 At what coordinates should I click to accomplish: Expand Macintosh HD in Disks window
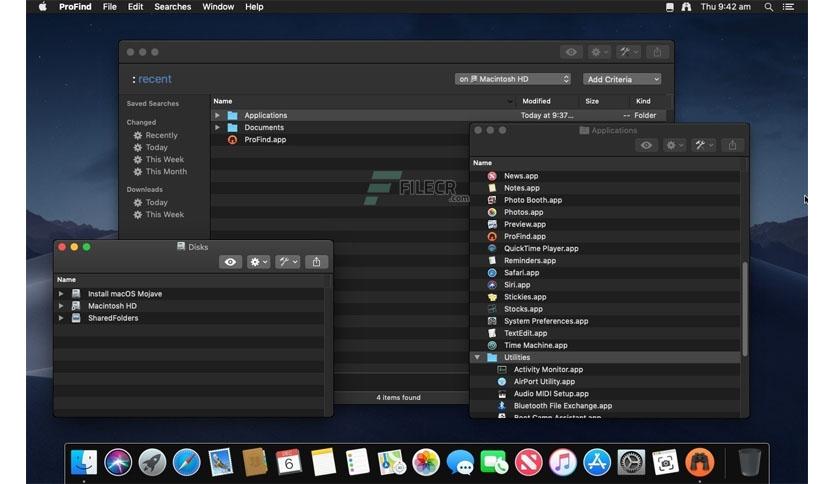[61, 306]
